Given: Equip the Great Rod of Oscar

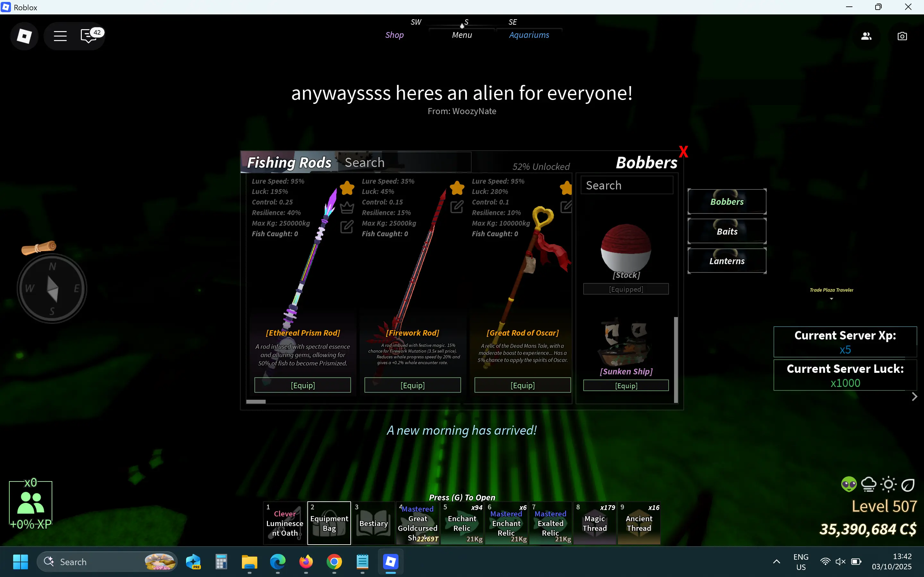Looking at the screenshot, I should (522, 385).
